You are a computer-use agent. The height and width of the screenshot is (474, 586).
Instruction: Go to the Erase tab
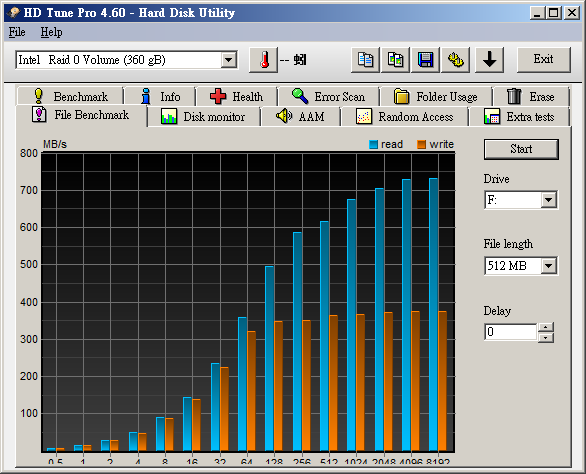point(531,96)
